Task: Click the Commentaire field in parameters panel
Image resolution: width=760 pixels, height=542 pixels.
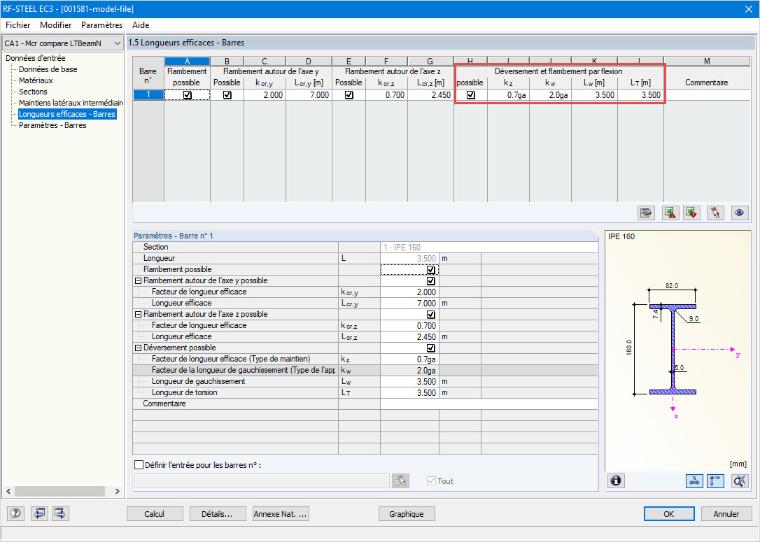Action: (x=489, y=404)
